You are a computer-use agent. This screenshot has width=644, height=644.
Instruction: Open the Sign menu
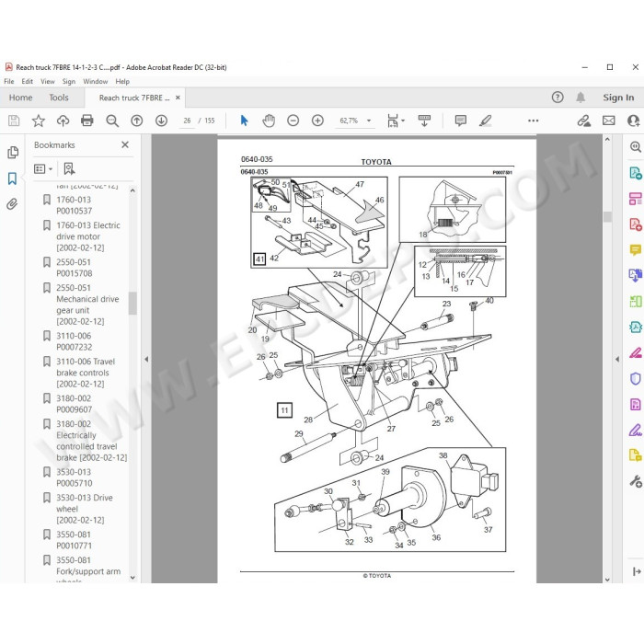[69, 81]
